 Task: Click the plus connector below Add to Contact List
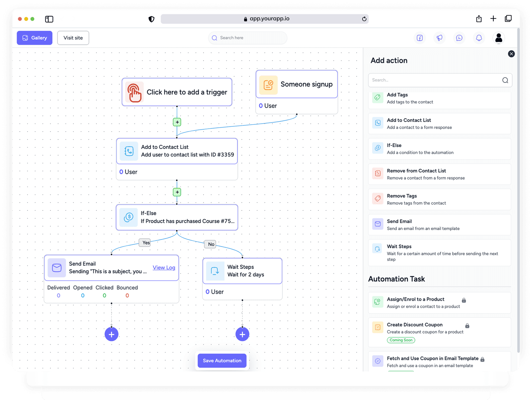click(x=177, y=192)
